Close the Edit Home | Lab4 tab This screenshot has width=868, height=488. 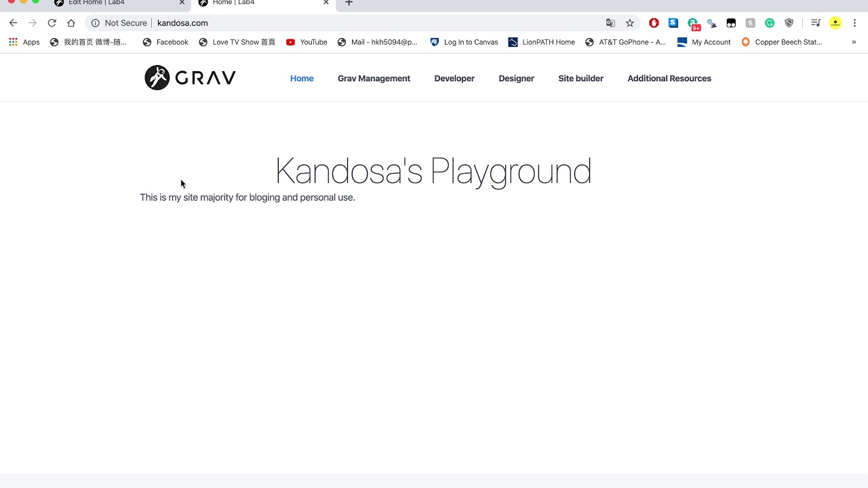182,3
